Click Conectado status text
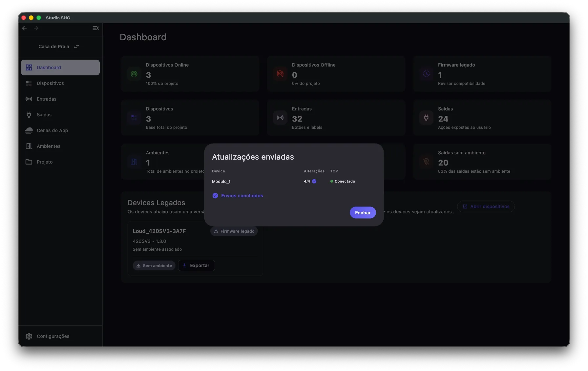 point(345,181)
